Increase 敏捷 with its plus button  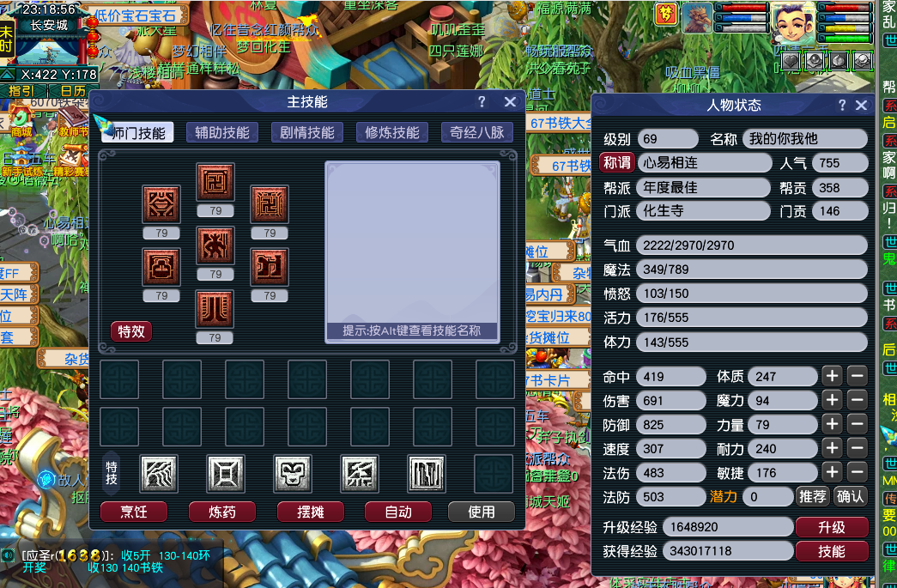click(x=833, y=472)
